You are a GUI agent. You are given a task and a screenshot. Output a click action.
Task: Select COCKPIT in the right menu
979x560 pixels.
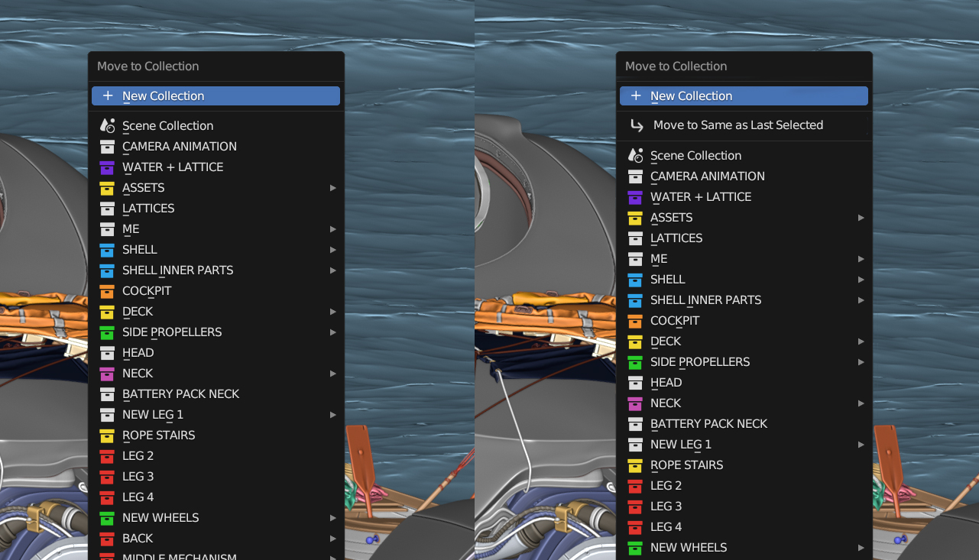point(744,321)
